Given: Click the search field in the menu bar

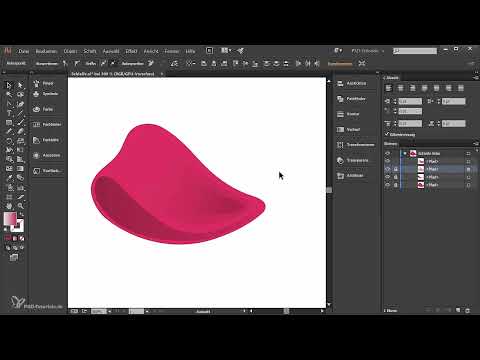Looking at the screenshot, I should pos(415,51).
